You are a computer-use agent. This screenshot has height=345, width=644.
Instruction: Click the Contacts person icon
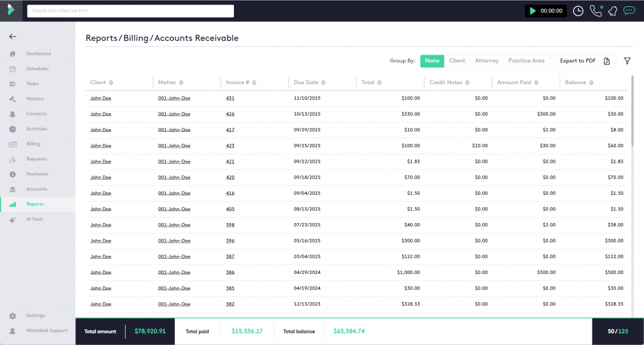point(13,114)
